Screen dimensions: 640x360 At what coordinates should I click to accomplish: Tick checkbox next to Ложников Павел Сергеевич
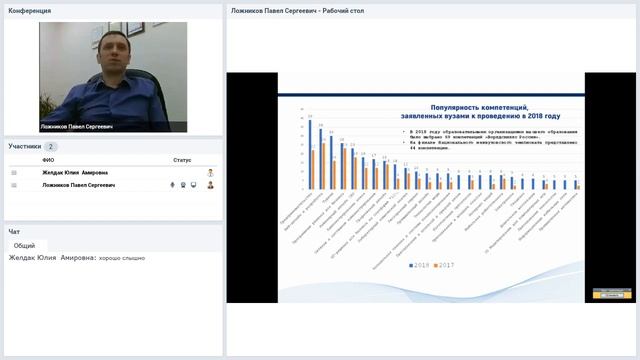pos(14,185)
